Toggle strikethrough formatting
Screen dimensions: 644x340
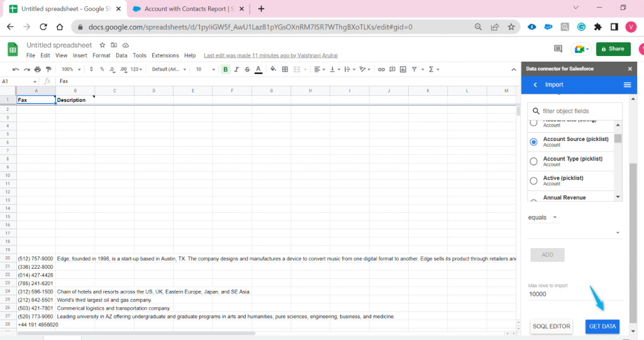247,69
